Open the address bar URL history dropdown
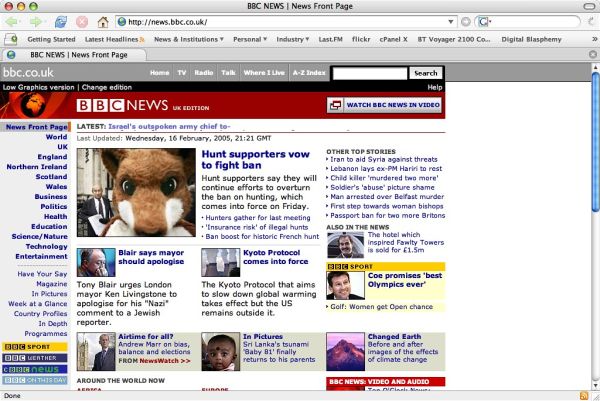The width and height of the screenshot is (600, 401). (451, 22)
